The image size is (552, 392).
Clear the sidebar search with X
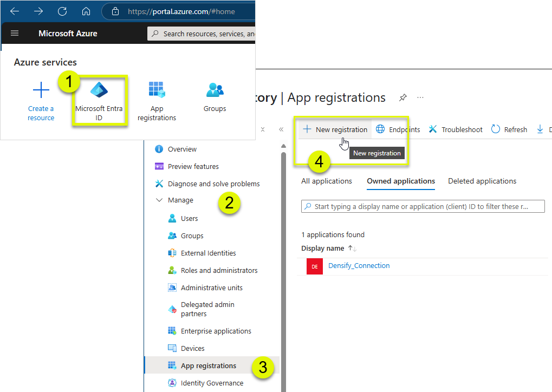click(263, 129)
